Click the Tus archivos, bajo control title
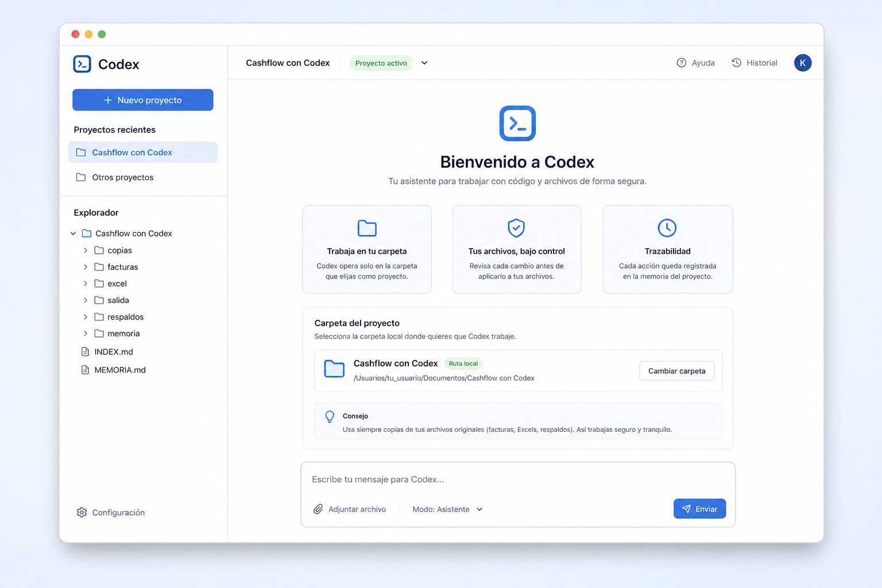This screenshot has width=882, height=588. tap(517, 251)
